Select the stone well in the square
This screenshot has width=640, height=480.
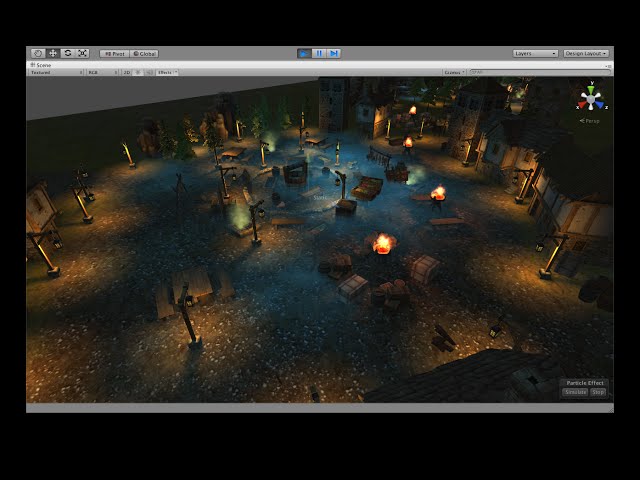tap(295, 173)
